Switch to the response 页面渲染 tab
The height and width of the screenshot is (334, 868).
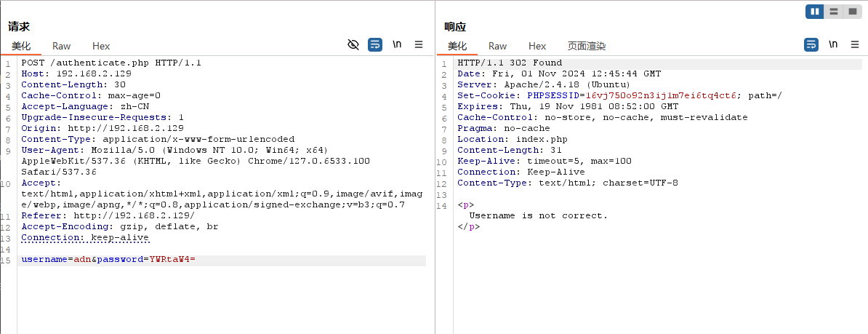[x=587, y=46]
